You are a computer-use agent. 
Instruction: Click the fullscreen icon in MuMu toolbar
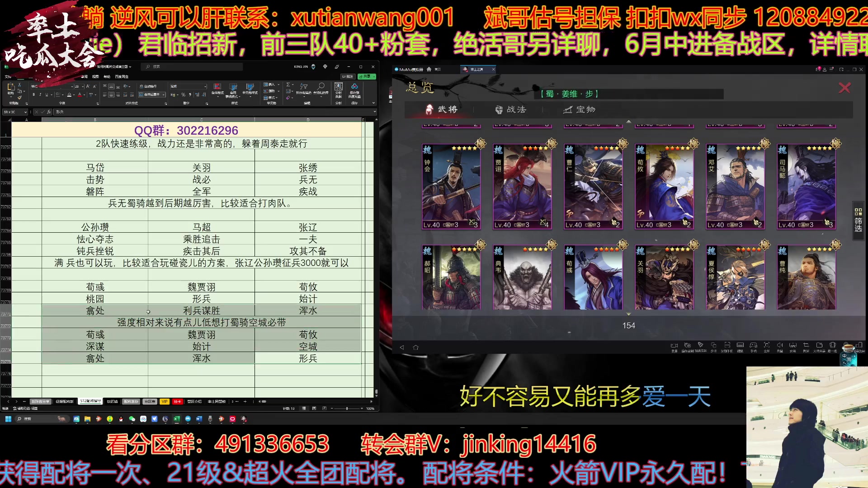coord(767,345)
